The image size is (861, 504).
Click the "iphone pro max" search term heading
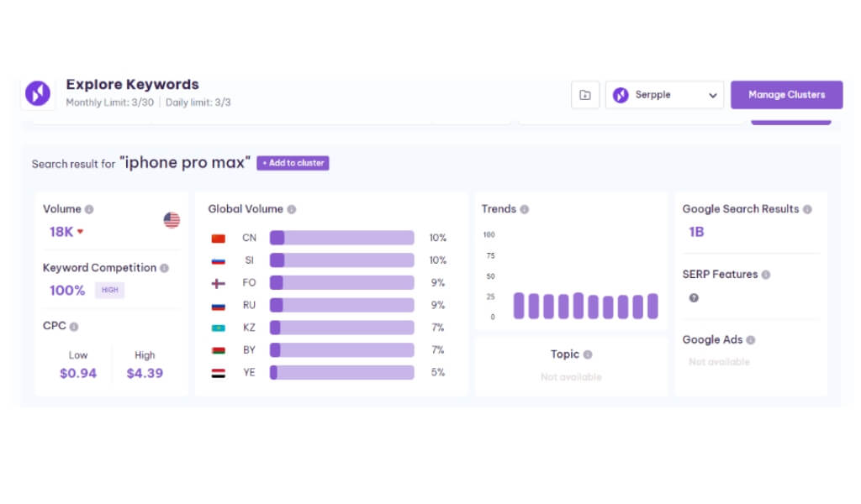pos(185,162)
